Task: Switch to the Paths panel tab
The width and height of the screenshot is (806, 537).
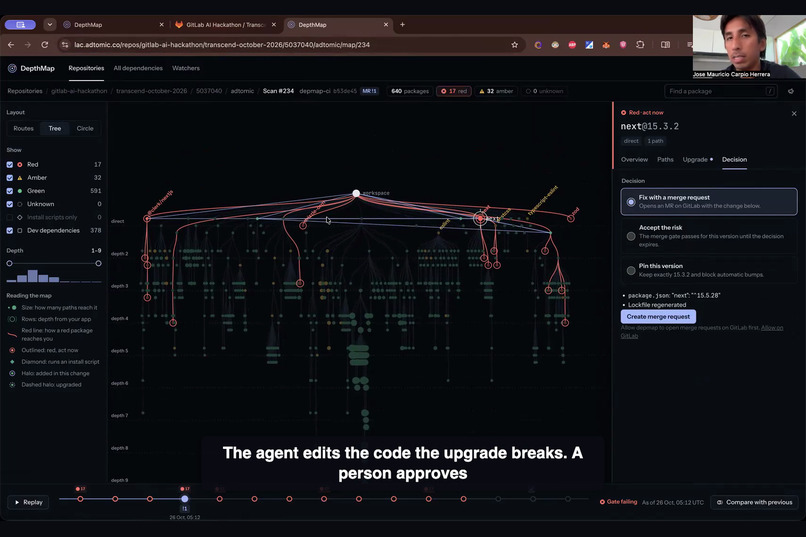Action: coord(665,160)
